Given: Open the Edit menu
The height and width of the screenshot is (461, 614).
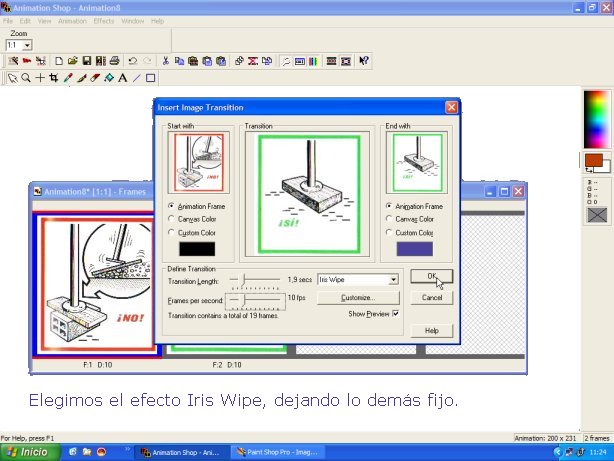Looking at the screenshot, I should point(25,21).
